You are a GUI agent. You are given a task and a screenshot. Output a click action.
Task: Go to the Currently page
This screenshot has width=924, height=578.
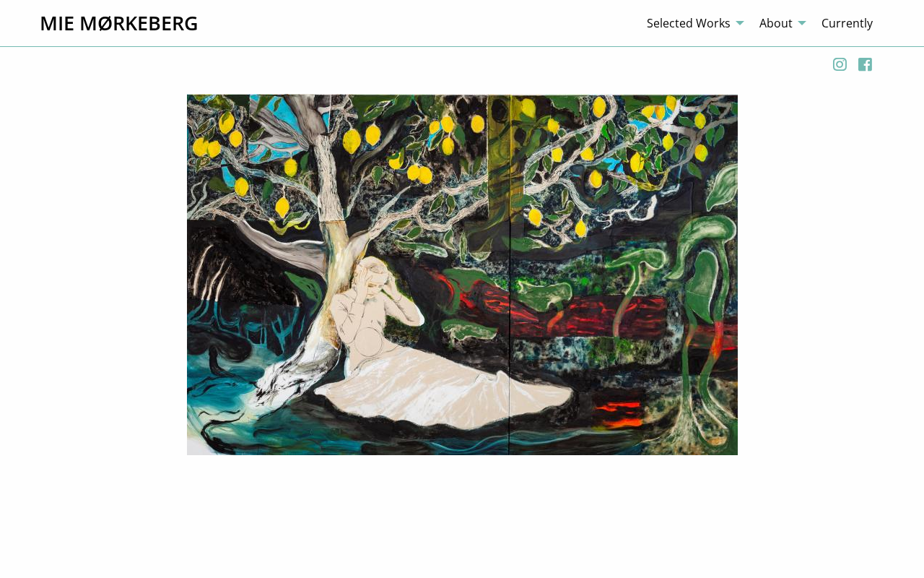pos(847,23)
